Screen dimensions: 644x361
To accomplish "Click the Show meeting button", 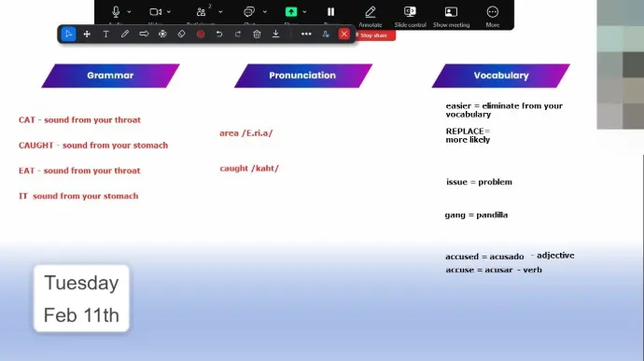I will 451,16.
